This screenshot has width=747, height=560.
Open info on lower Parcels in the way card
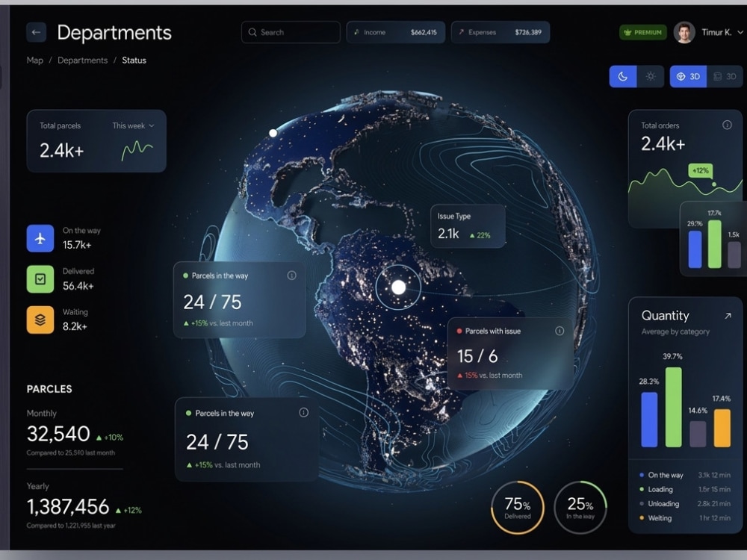tap(303, 412)
